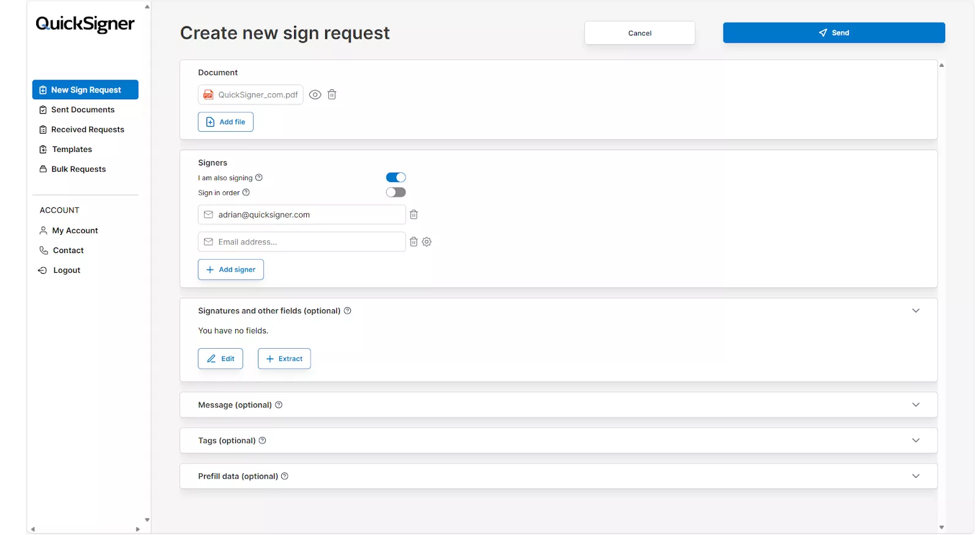
Task: Collapse the Signatures and other fields section
Action: 916,311
